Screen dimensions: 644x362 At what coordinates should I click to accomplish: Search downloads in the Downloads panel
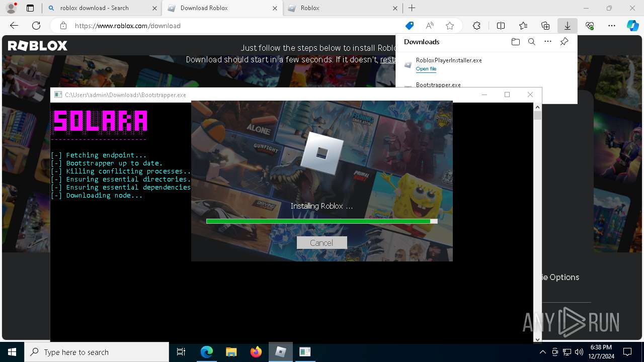(x=531, y=42)
